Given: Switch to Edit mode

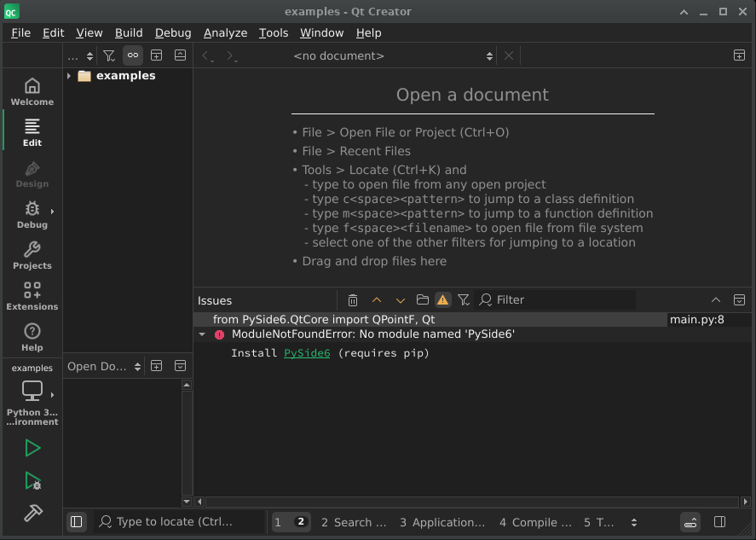Looking at the screenshot, I should [x=32, y=133].
